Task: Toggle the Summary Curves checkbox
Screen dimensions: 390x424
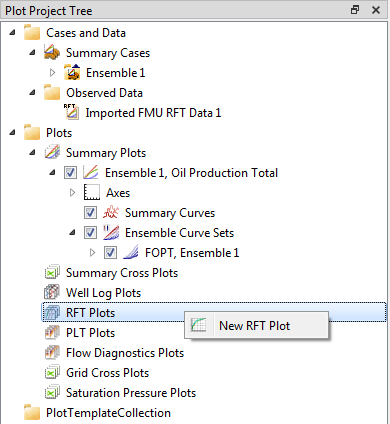Action: click(90, 213)
